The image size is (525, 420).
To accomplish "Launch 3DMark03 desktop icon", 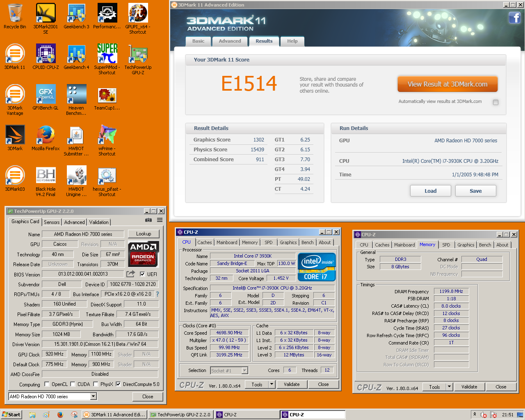I will tap(15, 179).
